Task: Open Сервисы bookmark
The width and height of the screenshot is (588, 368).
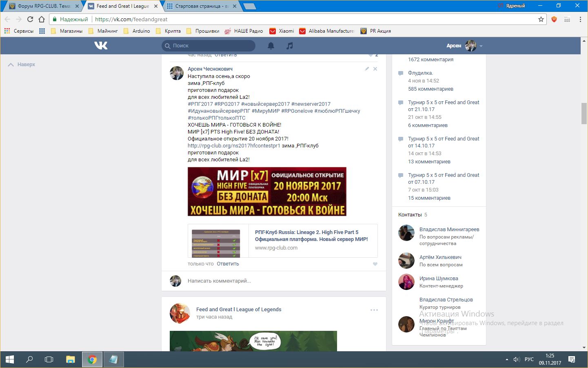Action: click(19, 31)
